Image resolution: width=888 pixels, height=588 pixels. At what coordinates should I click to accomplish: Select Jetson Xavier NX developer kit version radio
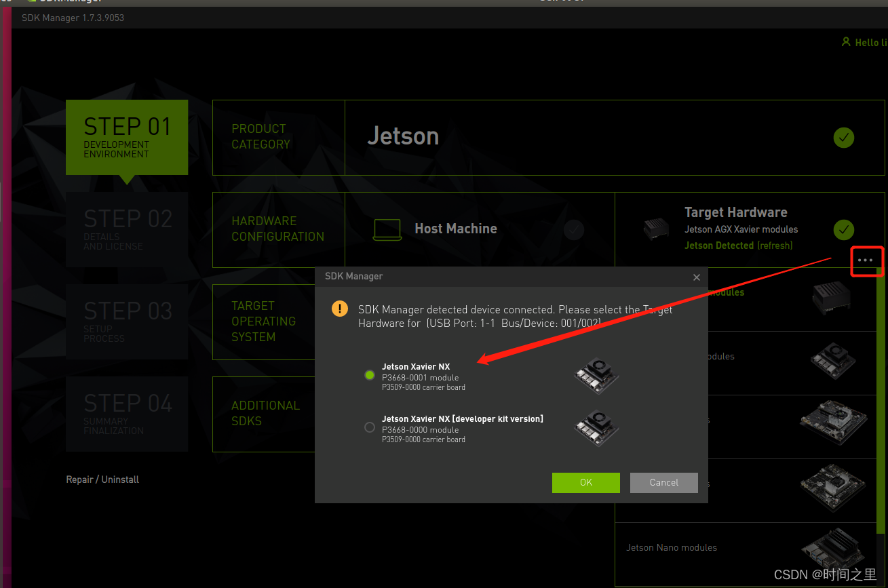click(370, 427)
